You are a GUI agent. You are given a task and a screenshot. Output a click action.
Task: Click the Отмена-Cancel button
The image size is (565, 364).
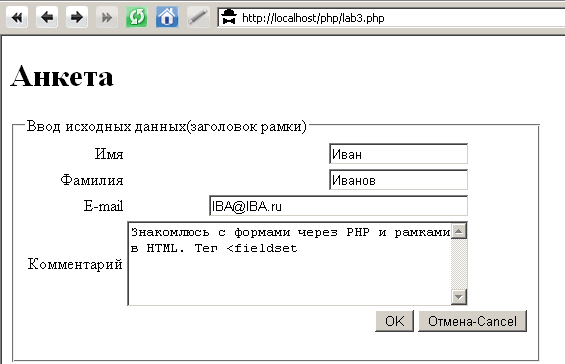coord(472,321)
